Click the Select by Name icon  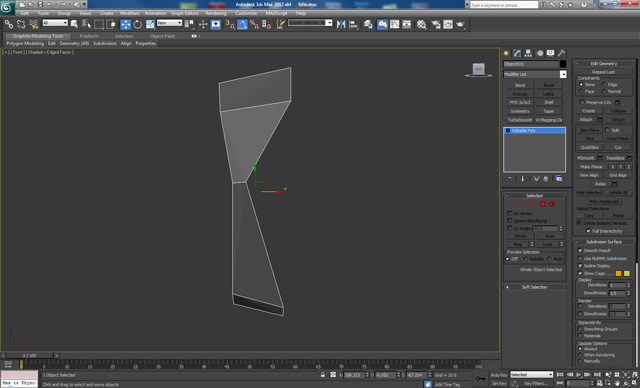click(87, 24)
